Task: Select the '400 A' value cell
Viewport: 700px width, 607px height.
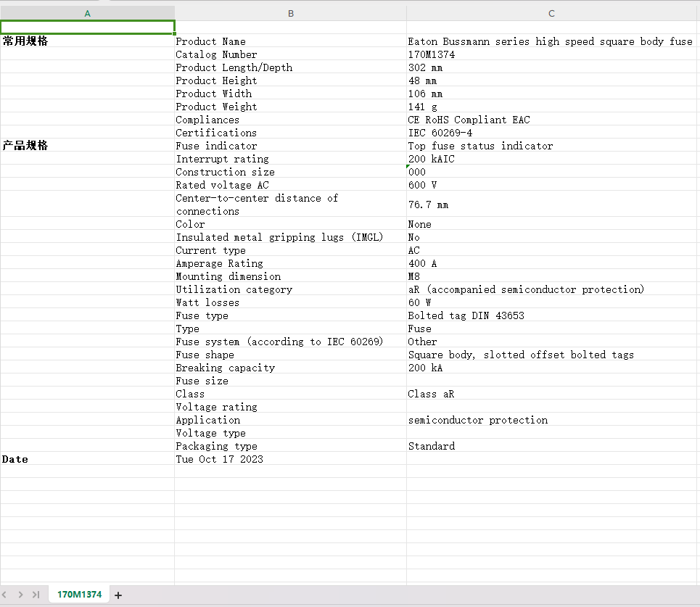Action: click(x=551, y=263)
